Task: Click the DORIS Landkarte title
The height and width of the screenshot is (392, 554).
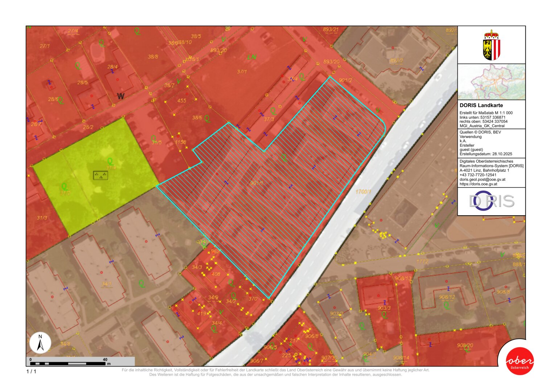Action: pyautogui.click(x=481, y=105)
